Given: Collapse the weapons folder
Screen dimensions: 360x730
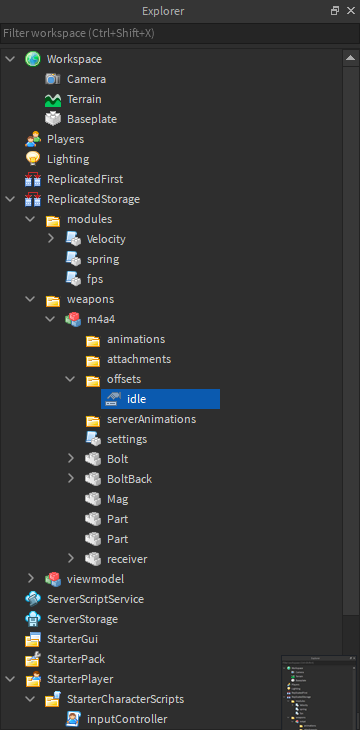Looking at the screenshot, I should point(30,299).
